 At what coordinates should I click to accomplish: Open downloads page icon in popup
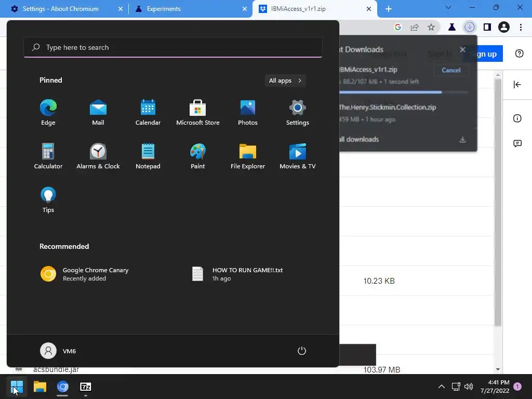coord(462,139)
